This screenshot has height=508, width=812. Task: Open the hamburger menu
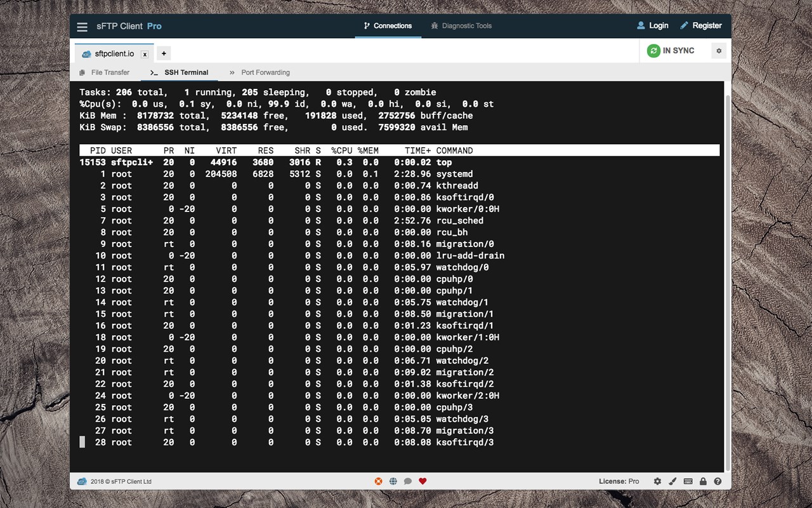pos(82,27)
